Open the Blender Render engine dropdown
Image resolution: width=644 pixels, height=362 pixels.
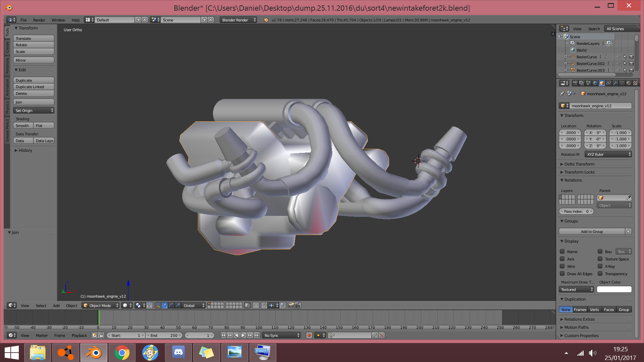(238, 20)
